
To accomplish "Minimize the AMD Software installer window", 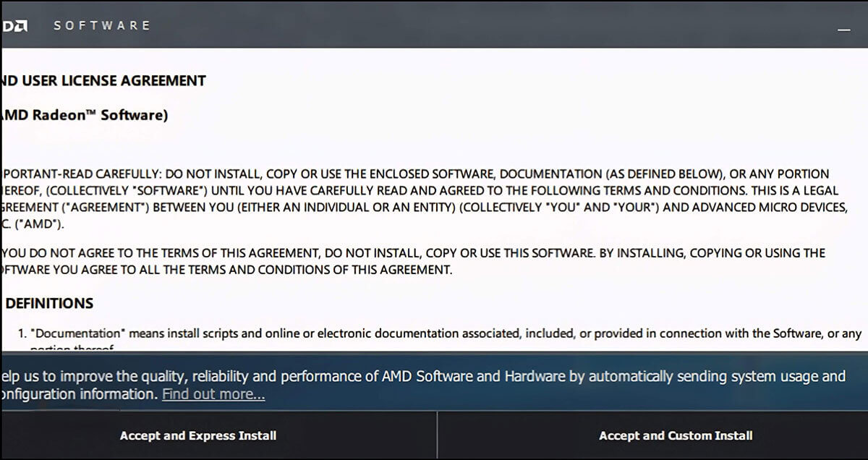I will pyautogui.click(x=843, y=28).
